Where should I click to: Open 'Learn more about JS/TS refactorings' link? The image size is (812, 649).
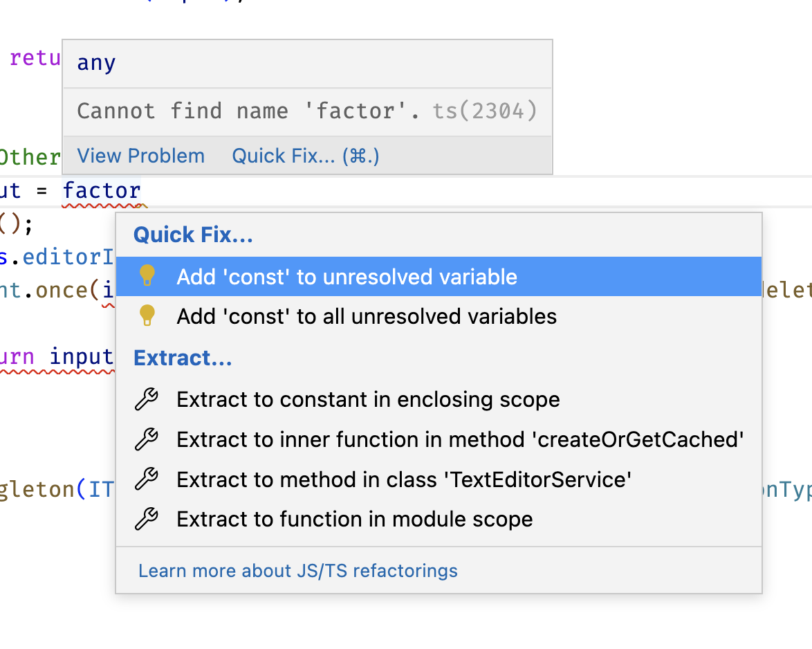[x=298, y=571]
